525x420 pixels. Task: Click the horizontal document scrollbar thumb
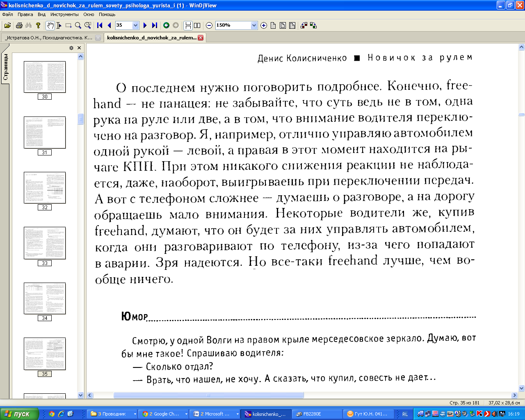(x=208, y=395)
